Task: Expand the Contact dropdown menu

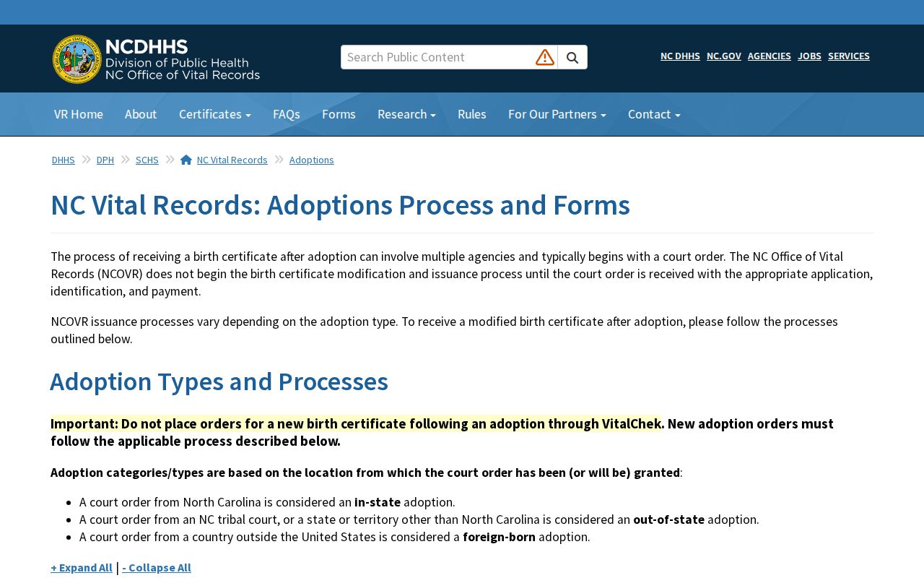Action: pyautogui.click(x=654, y=114)
